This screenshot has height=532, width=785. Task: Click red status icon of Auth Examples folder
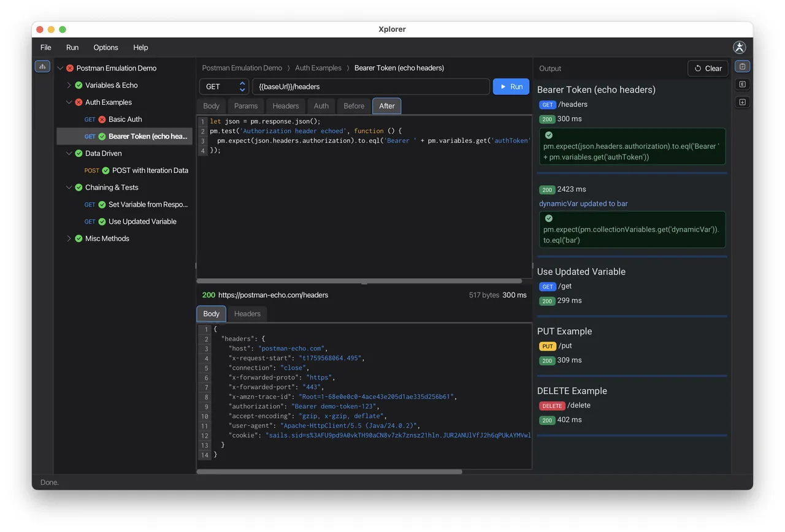(x=78, y=102)
